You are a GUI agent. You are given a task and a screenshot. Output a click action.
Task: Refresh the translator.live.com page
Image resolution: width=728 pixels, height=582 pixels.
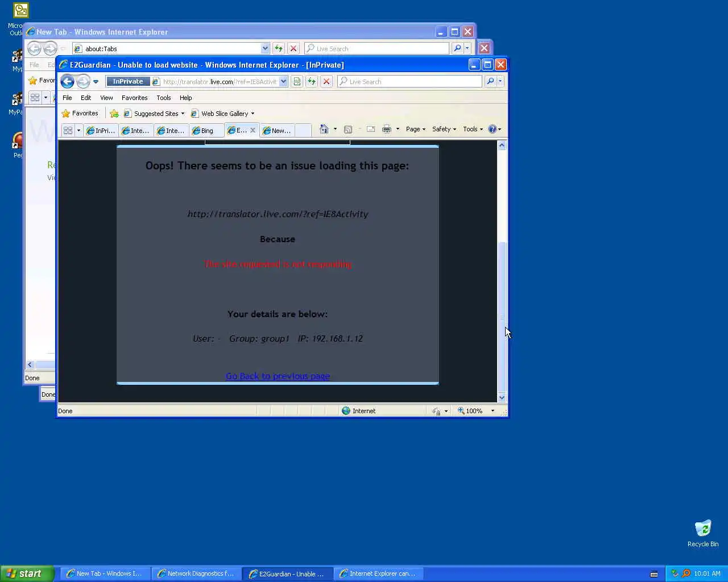(311, 81)
